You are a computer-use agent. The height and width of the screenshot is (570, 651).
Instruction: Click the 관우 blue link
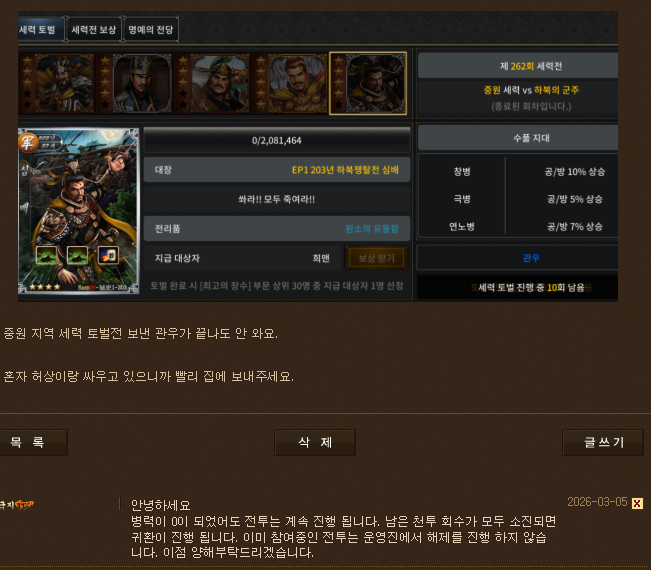pos(531,258)
